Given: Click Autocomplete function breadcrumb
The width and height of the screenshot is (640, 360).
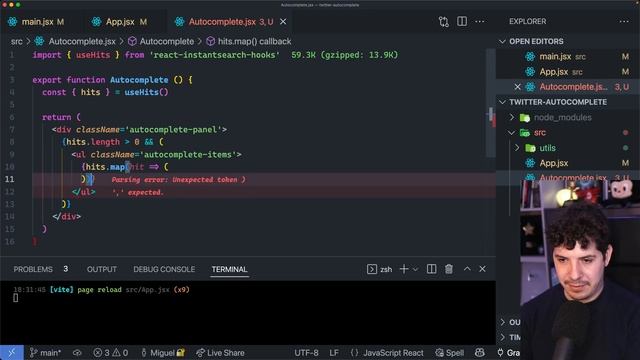Looking at the screenshot, I should (167, 42).
